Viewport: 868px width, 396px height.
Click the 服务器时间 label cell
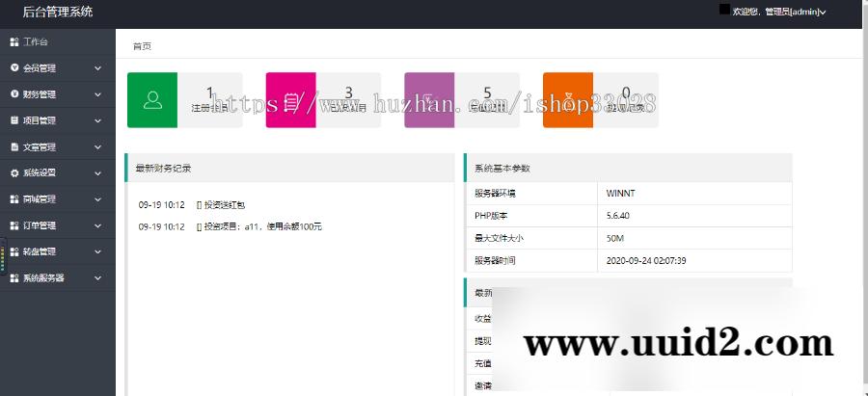point(532,260)
